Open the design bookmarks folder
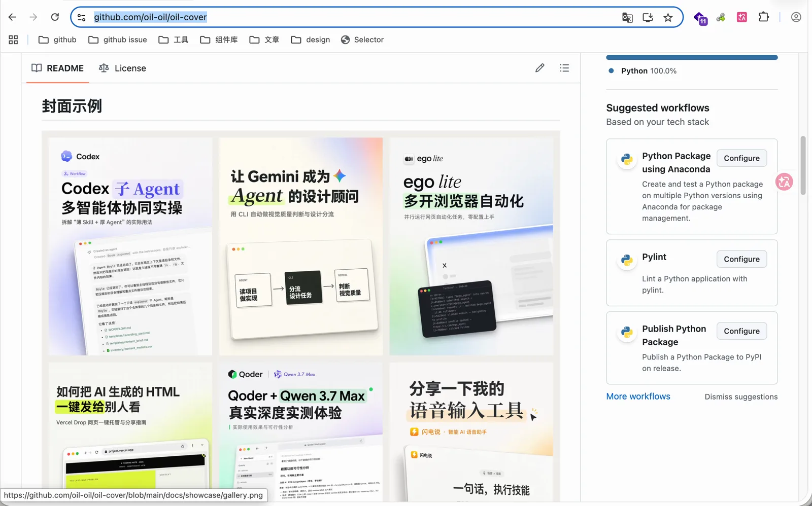This screenshot has width=812, height=506. [311, 40]
